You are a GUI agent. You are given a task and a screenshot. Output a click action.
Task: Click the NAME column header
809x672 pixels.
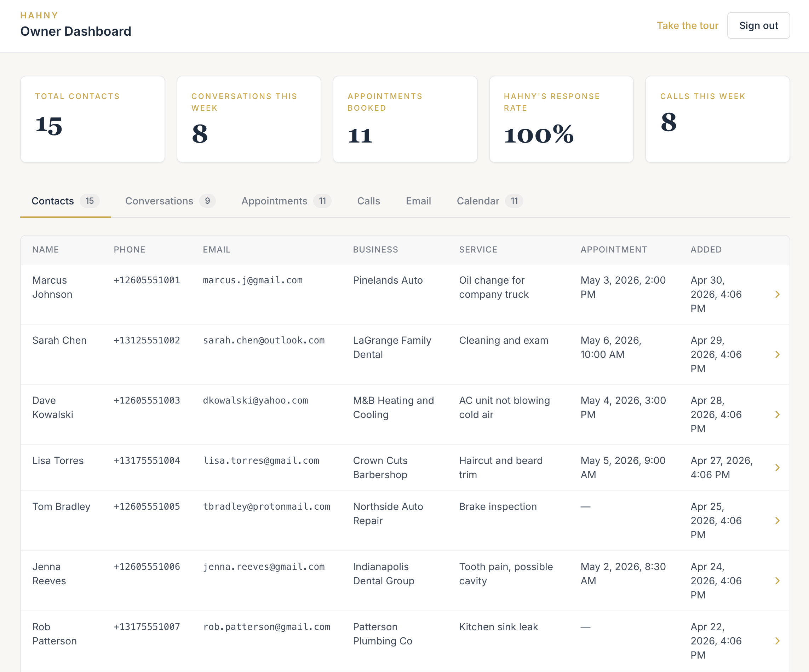click(x=45, y=250)
